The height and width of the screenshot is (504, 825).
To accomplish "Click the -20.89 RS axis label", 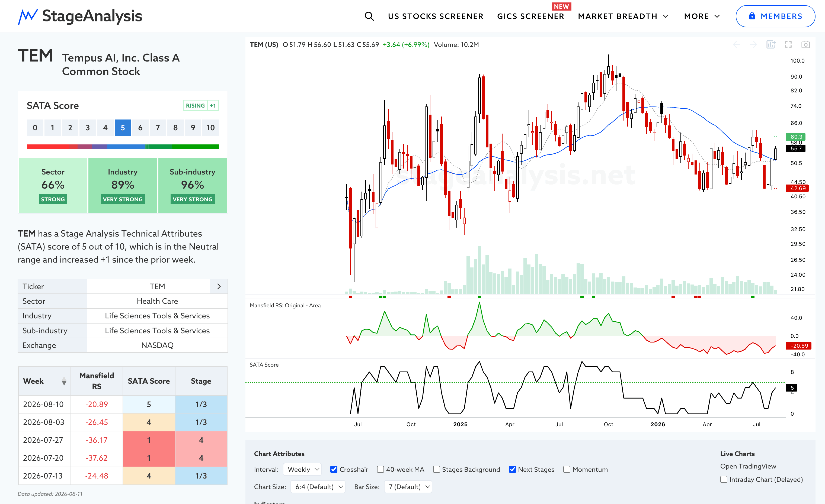I will tap(799, 346).
